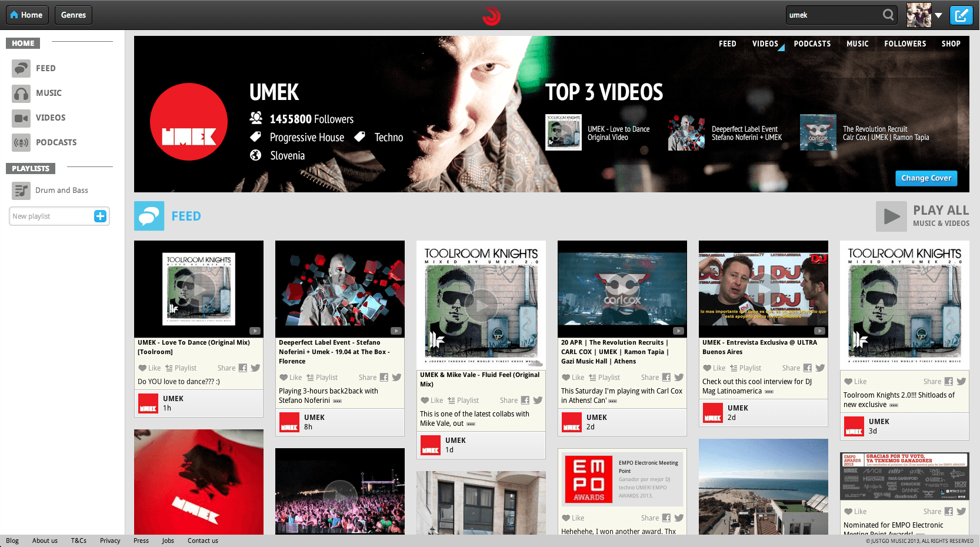
Task: Play all music and videos
Action: 923,216
